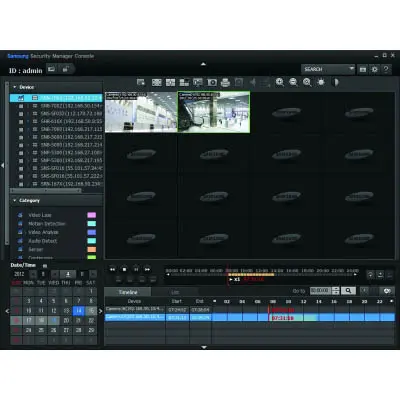Open settings via the gear icon
The height and width of the screenshot is (400, 400).
[375, 69]
